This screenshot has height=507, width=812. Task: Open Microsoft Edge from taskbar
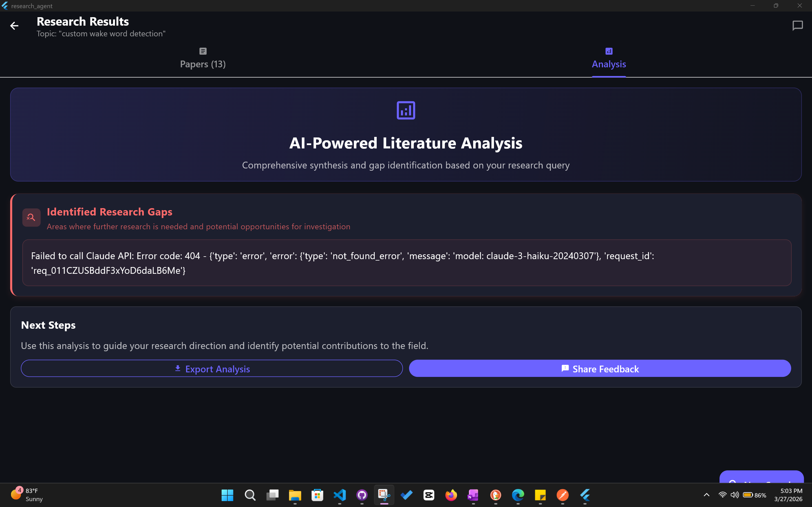(518, 495)
